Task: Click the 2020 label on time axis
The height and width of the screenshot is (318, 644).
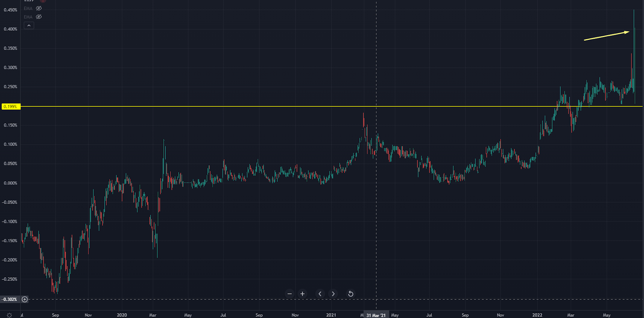Action: (x=122, y=315)
